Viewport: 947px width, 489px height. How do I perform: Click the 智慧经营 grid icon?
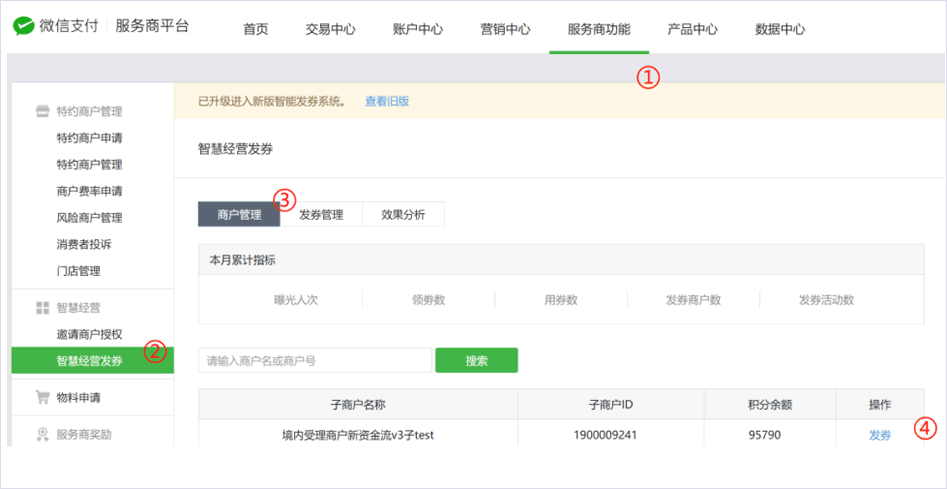(42, 308)
